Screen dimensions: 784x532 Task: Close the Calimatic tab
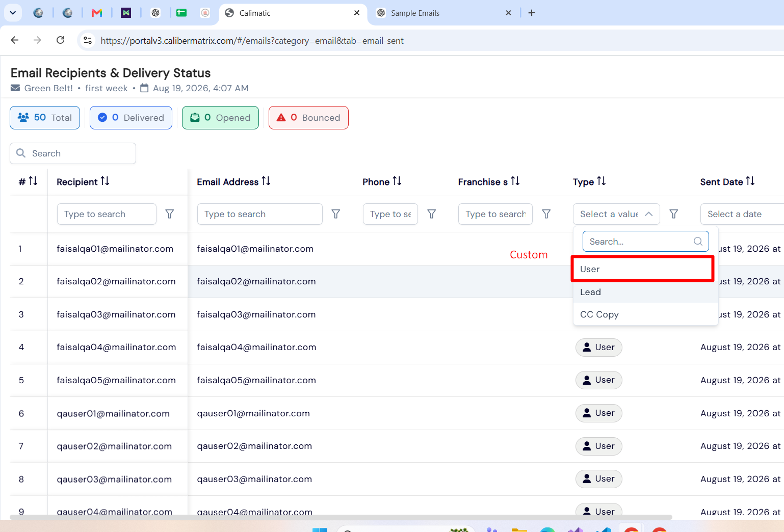point(357,13)
